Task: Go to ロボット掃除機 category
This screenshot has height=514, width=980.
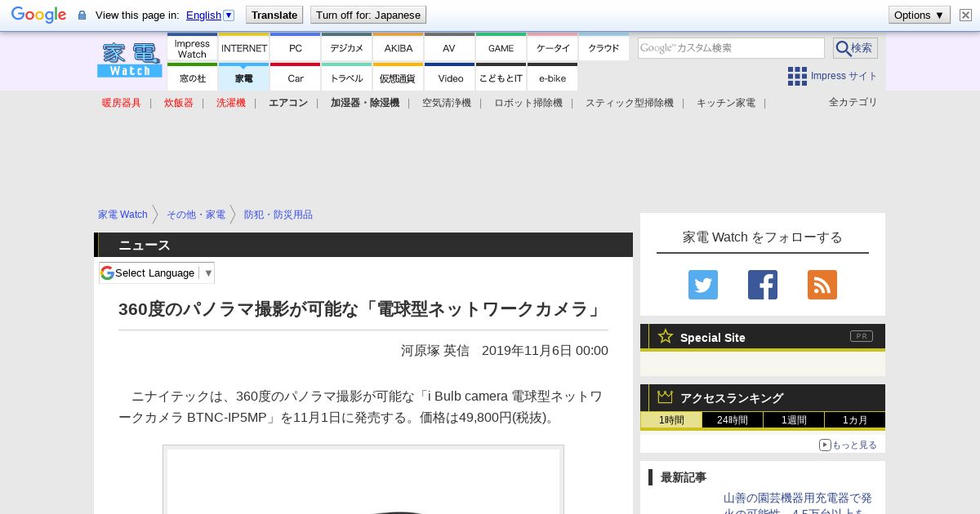Action: [x=528, y=103]
